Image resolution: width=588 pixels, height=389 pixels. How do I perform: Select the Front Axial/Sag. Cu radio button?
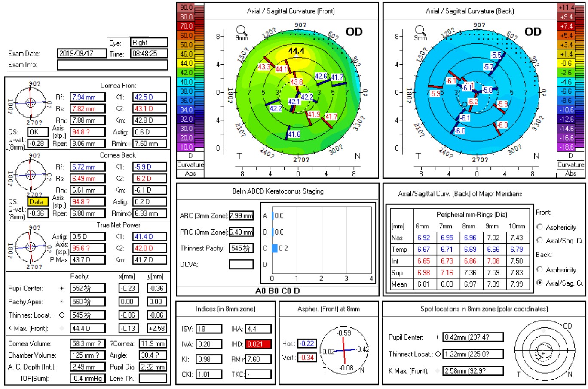pos(539,240)
